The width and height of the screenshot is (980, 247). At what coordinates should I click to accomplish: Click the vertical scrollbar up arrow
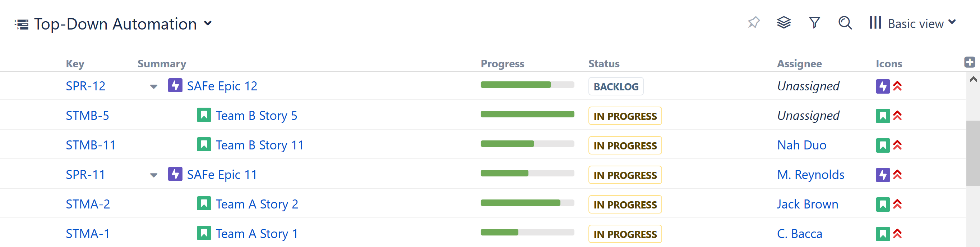point(973,79)
